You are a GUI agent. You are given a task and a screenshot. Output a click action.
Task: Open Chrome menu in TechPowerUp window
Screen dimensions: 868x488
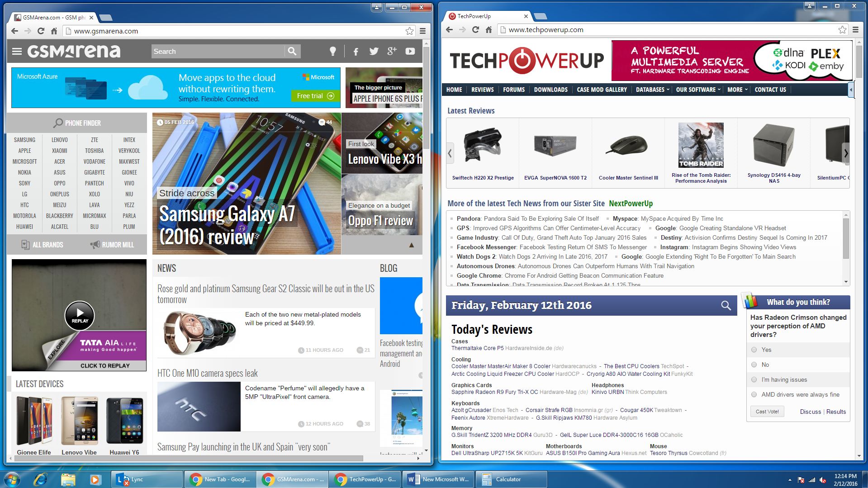point(855,29)
